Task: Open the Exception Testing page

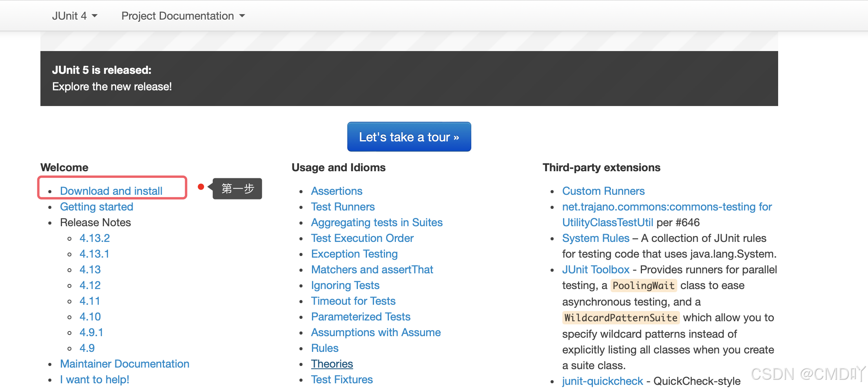Action: point(354,254)
